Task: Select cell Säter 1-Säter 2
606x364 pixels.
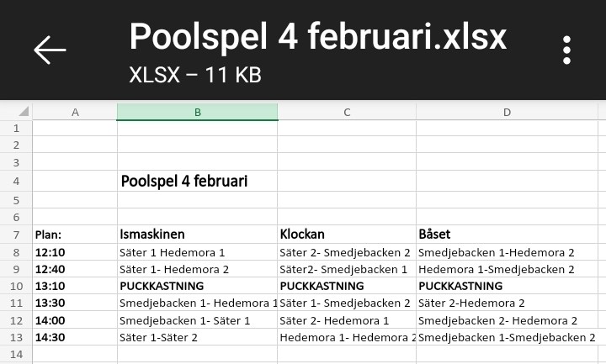Action: (159, 337)
